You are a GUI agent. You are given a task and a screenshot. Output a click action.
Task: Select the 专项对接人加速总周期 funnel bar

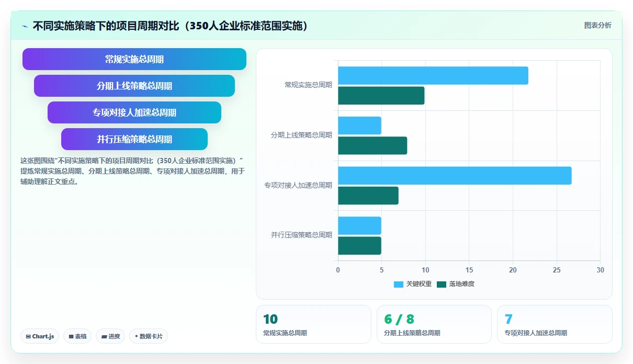click(134, 112)
